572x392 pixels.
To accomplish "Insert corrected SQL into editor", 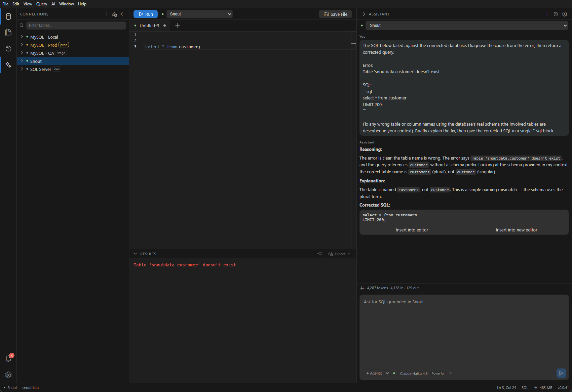I will pyautogui.click(x=412, y=230).
